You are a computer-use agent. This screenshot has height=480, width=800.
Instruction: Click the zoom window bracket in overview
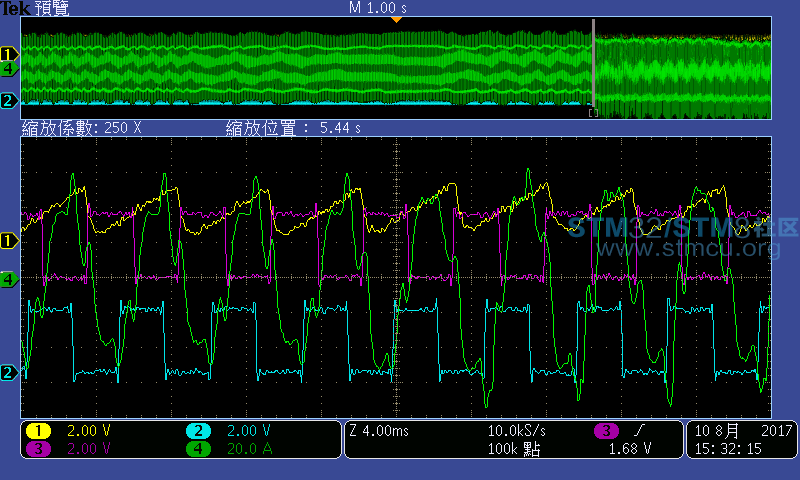click(x=593, y=113)
